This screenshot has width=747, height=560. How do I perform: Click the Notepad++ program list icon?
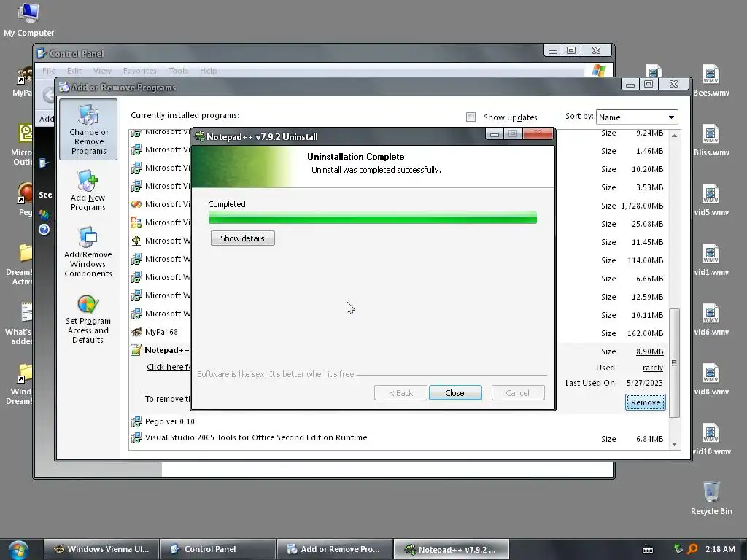(x=136, y=350)
